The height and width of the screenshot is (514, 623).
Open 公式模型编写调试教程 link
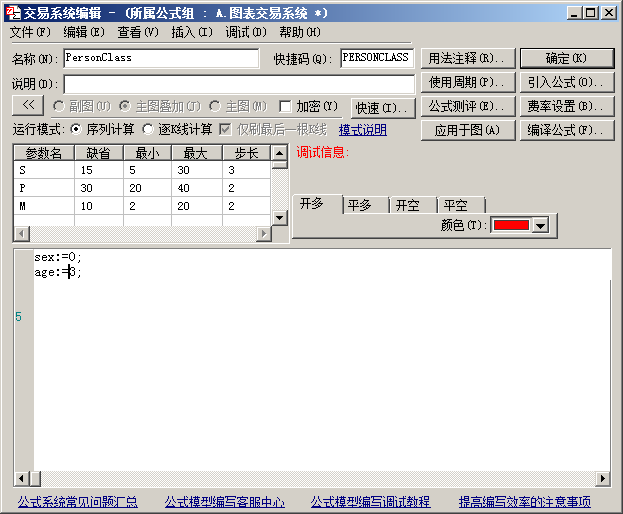click(x=371, y=502)
